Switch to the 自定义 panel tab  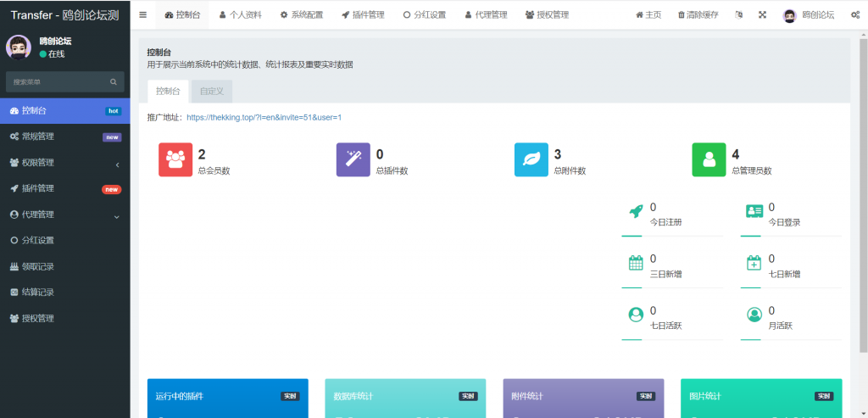point(212,92)
